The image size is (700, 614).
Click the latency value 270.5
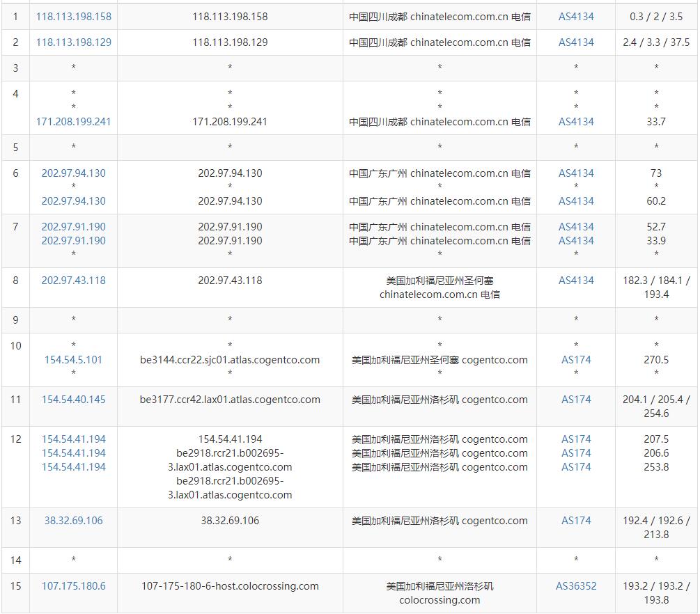[x=656, y=360]
